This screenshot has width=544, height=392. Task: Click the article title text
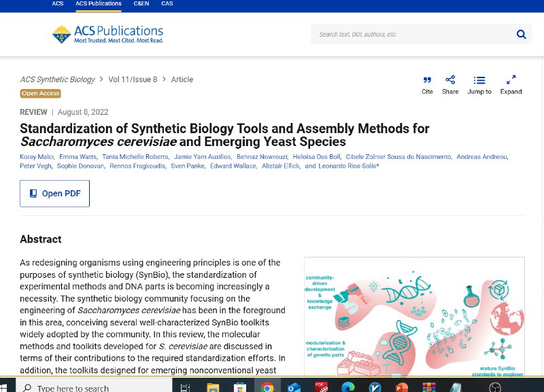tap(224, 135)
